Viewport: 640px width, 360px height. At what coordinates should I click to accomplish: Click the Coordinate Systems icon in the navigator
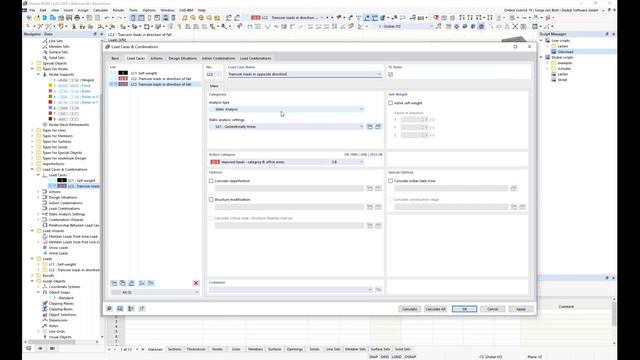(x=45, y=287)
